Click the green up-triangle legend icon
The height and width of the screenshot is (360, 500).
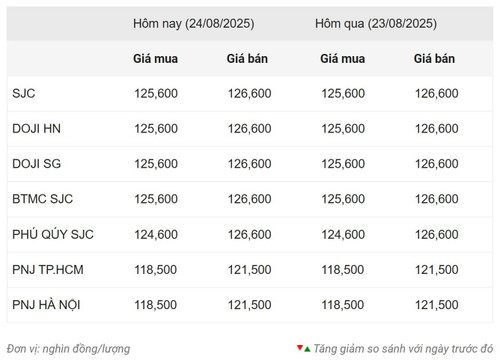[x=307, y=350]
